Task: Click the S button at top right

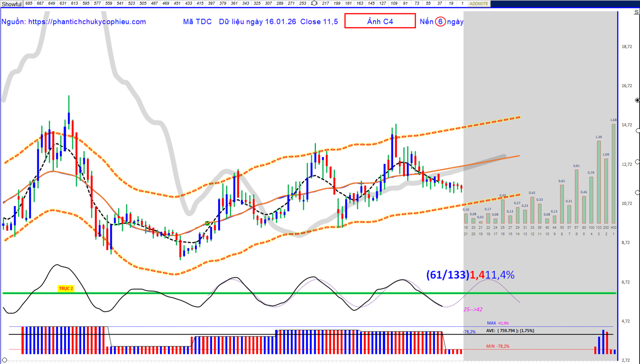Action: pos(636,12)
